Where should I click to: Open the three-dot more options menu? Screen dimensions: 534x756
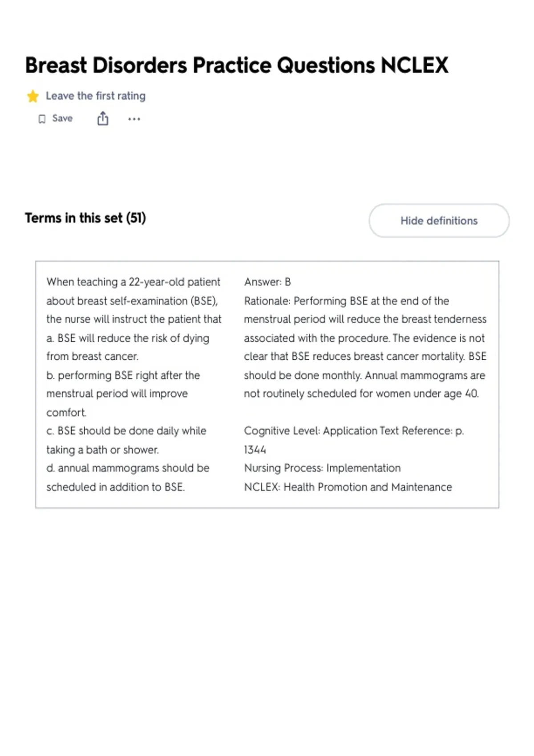point(134,119)
